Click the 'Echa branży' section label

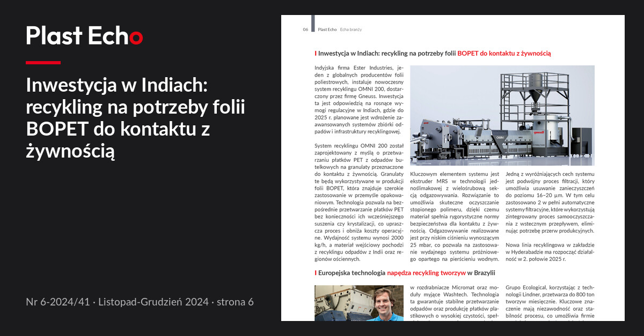coord(351,29)
